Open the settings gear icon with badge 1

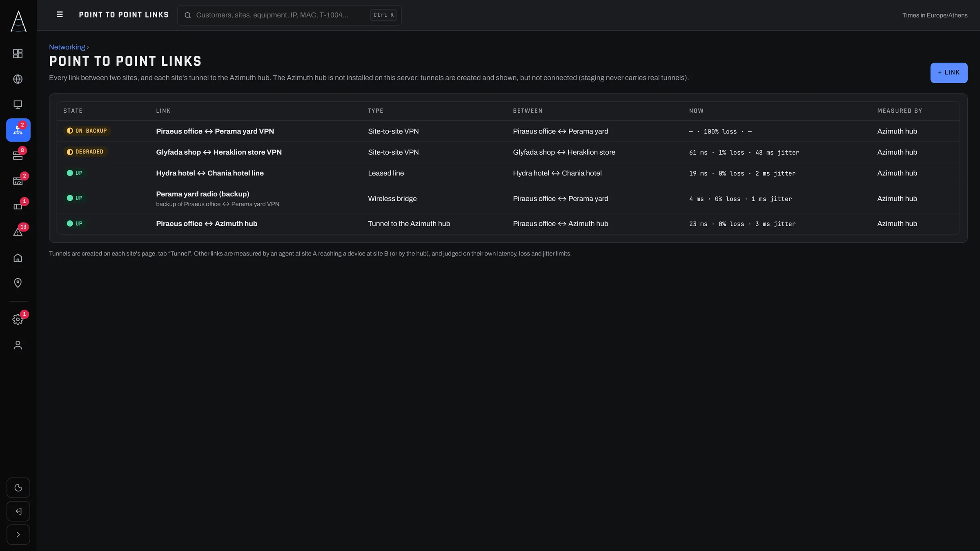[18, 320]
